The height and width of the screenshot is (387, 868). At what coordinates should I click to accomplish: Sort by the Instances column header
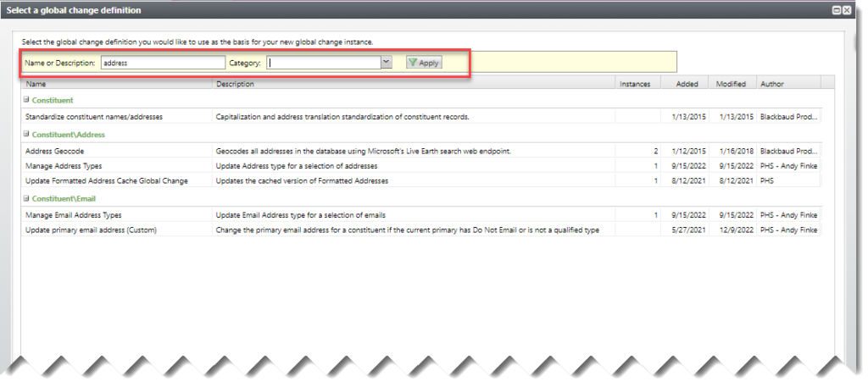click(x=635, y=84)
